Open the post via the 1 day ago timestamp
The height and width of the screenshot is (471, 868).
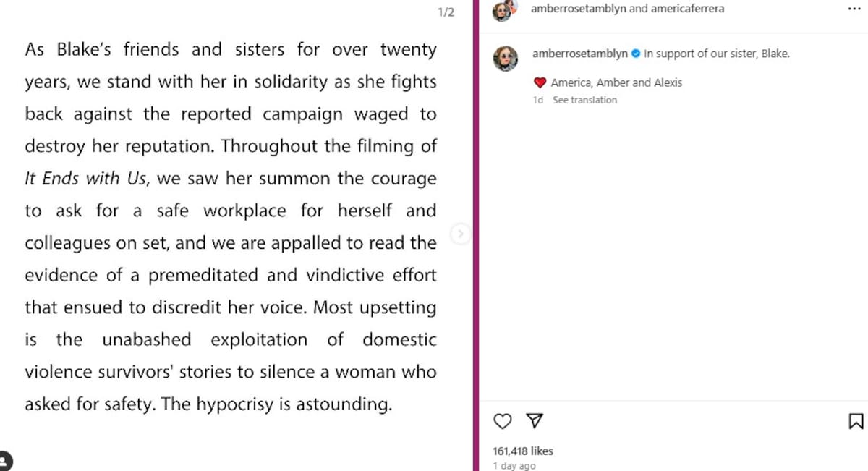tap(514, 465)
